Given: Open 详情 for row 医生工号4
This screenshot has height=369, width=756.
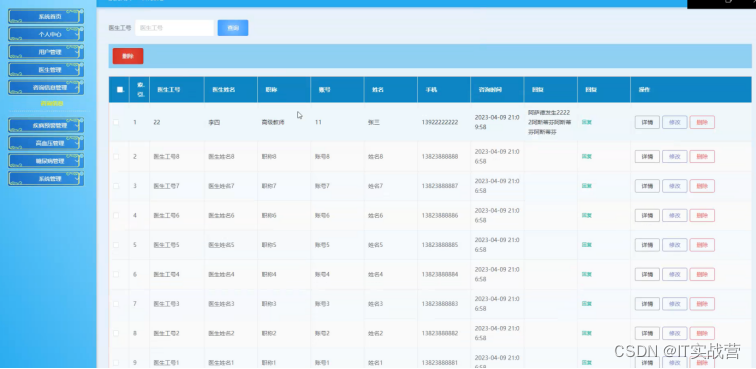Looking at the screenshot, I should coord(647,274).
